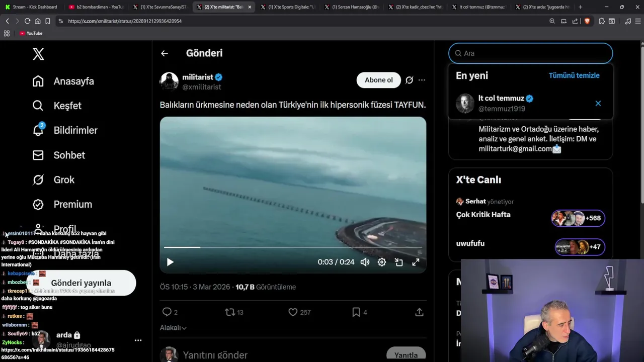
Task: Remove lt col temmuz from recent searches
Action: [598, 103]
